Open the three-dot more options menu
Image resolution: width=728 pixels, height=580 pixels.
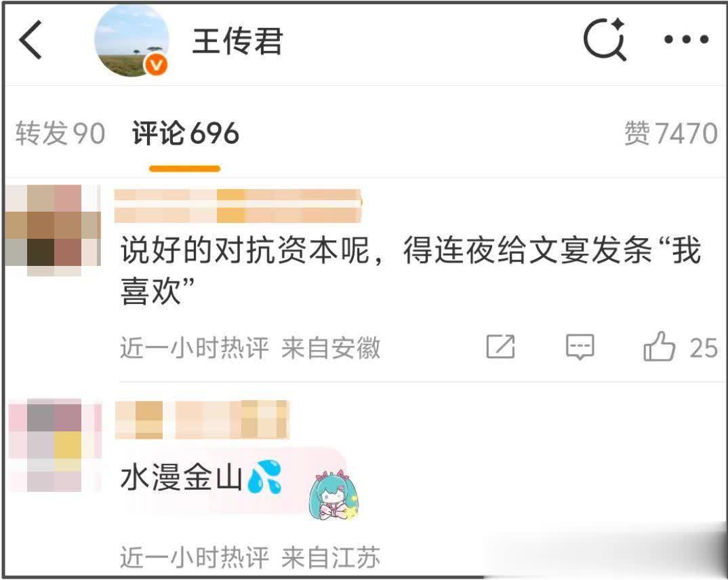click(x=686, y=40)
